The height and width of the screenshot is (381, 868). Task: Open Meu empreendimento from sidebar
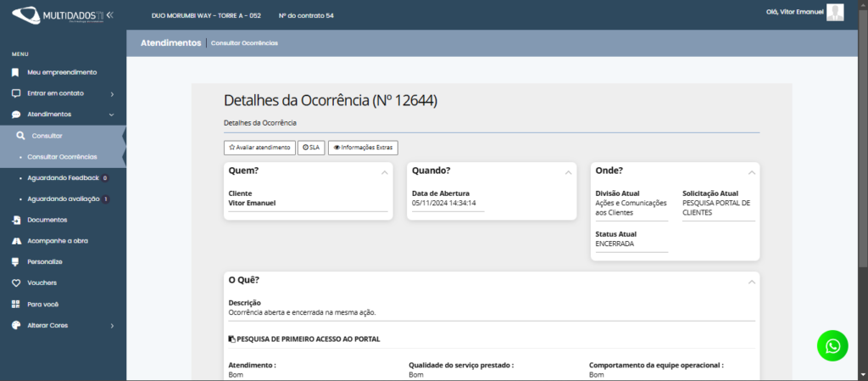tap(61, 72)
